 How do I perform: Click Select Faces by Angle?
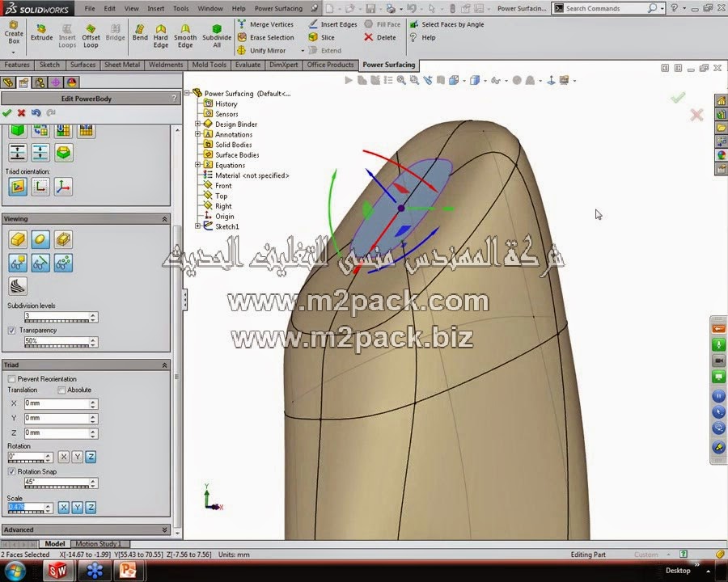click(x=447, y=24)
